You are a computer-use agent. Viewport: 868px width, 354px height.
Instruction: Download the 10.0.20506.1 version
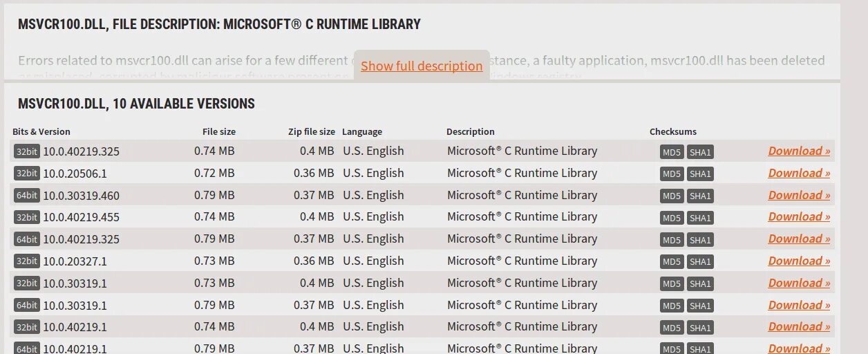799,173
